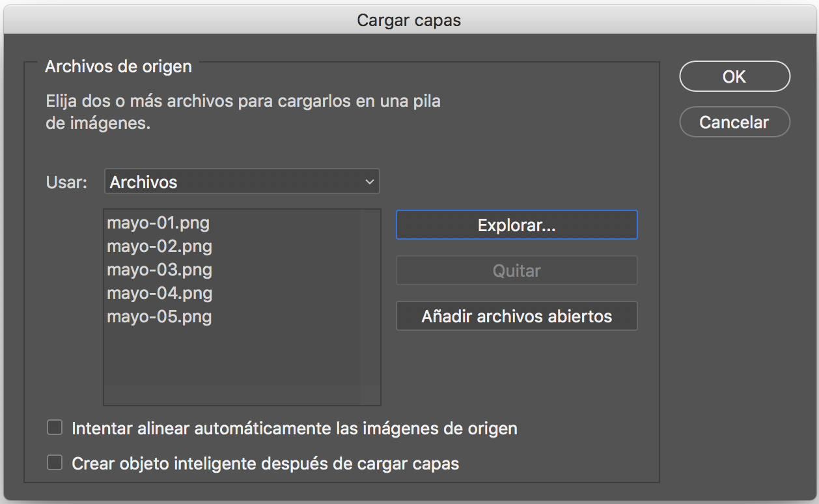Click the Usar: label text
819x504 pixels.
[66, 182]
